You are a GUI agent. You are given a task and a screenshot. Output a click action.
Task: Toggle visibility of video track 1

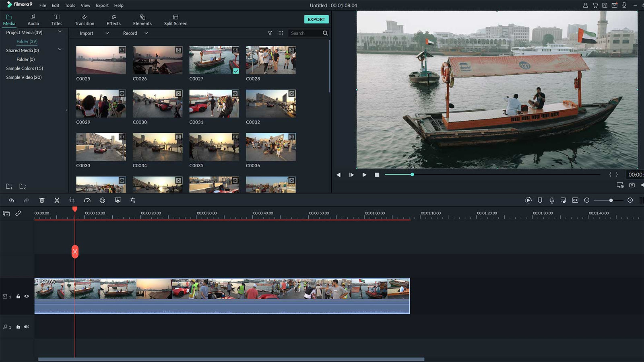[27, 296]
